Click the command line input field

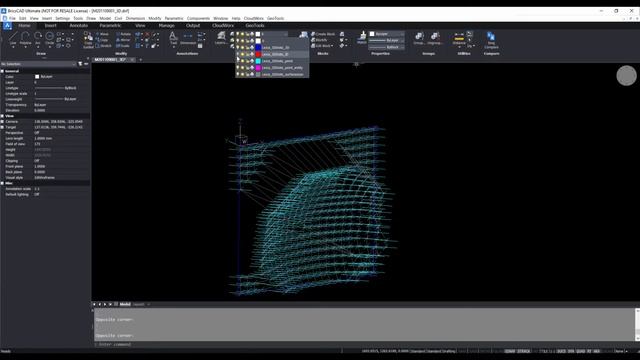point(365,344)
